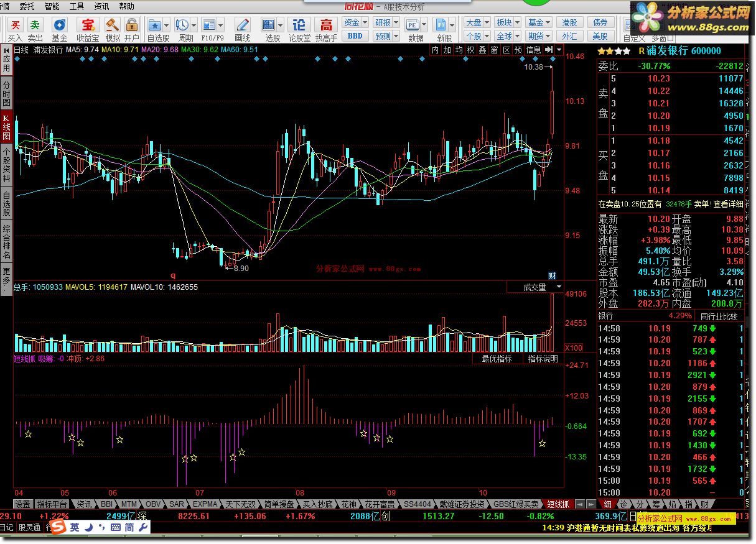Select the 个股资料 sidebar tab
Viewport: 756px width, 544px height.
6,165
